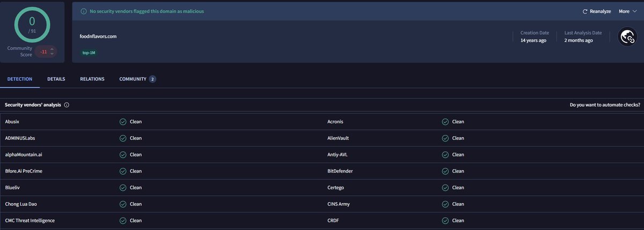Click the Certego clean checkmark icon
Image resolution: width=644 pixels, height=230 pixels.
[445, 188]
